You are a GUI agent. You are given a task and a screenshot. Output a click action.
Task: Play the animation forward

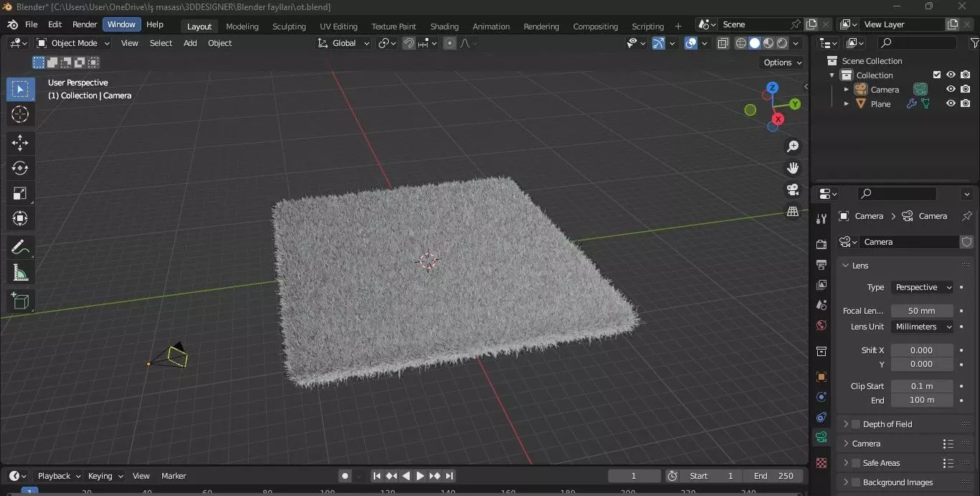tap(420, 476)
